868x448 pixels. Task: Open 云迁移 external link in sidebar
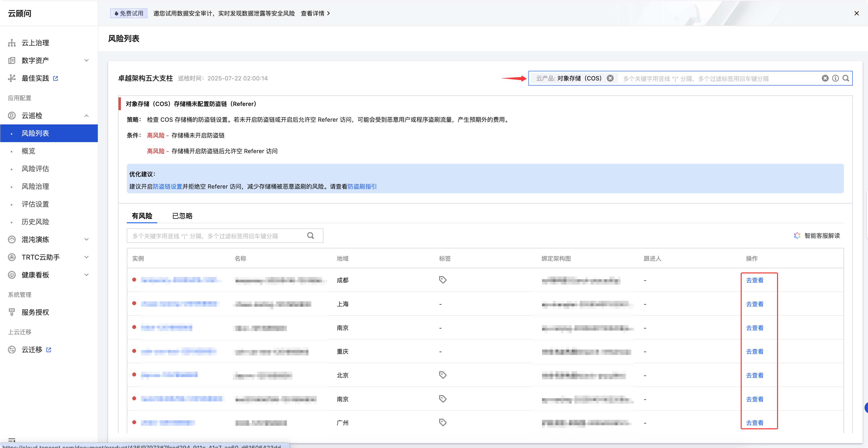tap(32, 350)
